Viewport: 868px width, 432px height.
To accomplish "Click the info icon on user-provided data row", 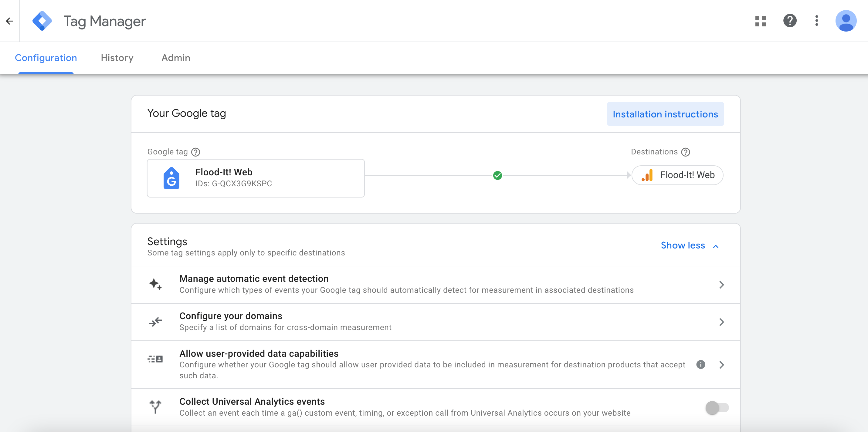I will [x=700, y=364].
